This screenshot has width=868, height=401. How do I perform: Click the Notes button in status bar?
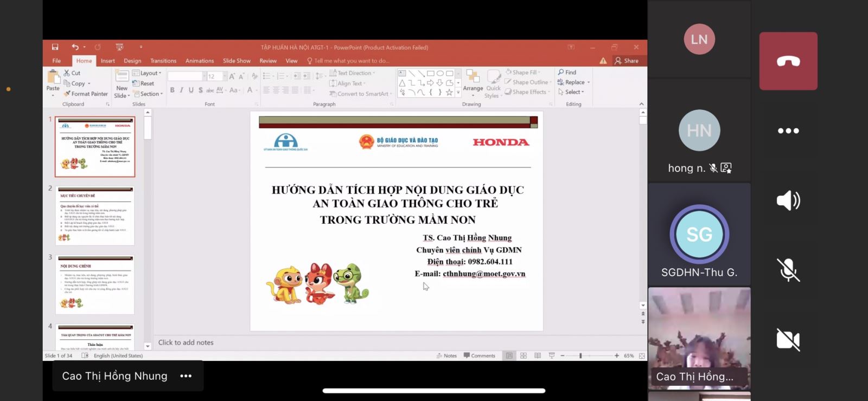pos(446,356)
